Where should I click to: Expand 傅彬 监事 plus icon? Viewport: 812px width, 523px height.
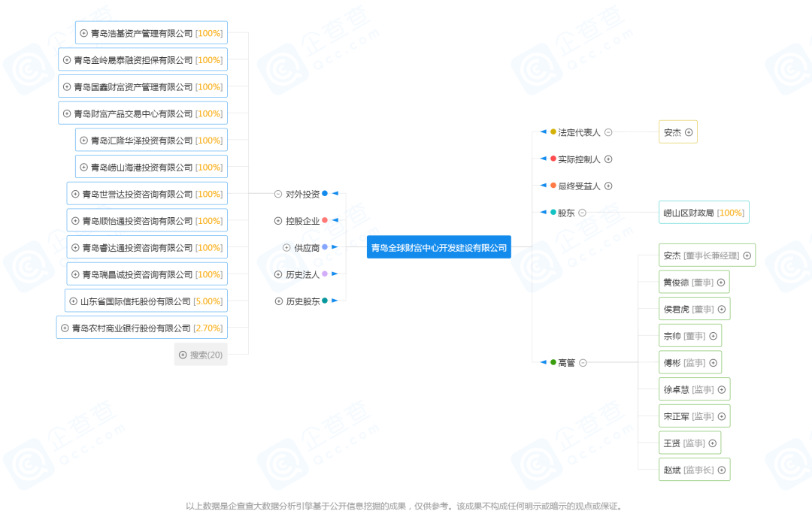click(713, 363)
